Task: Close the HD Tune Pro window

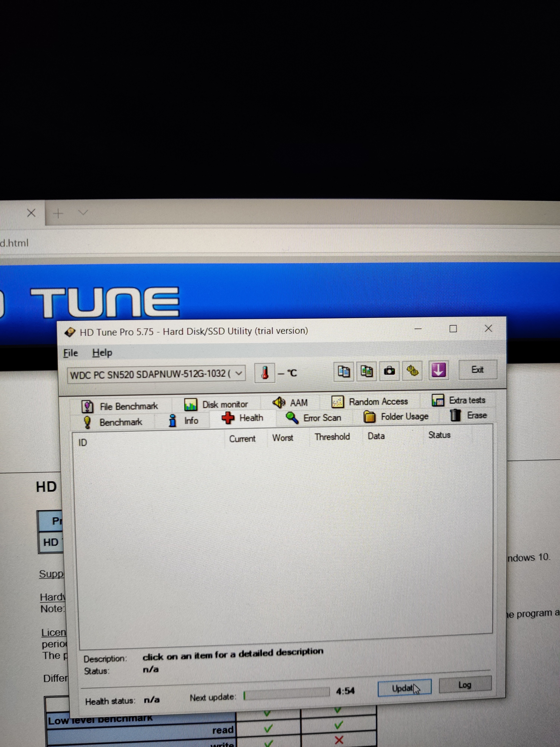Action: 488,328
